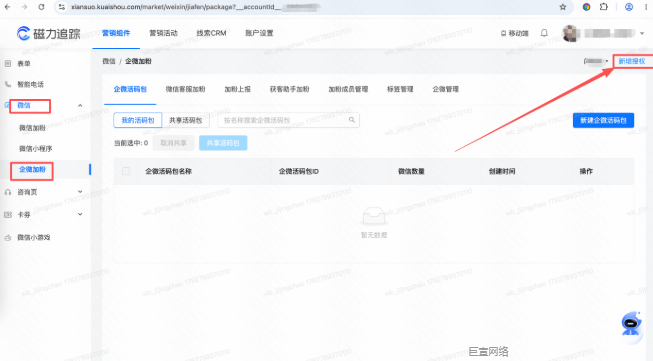Click 创建时间 column header
The width and height of the screenshot is (653, 361).
click(x=502, y=171)
